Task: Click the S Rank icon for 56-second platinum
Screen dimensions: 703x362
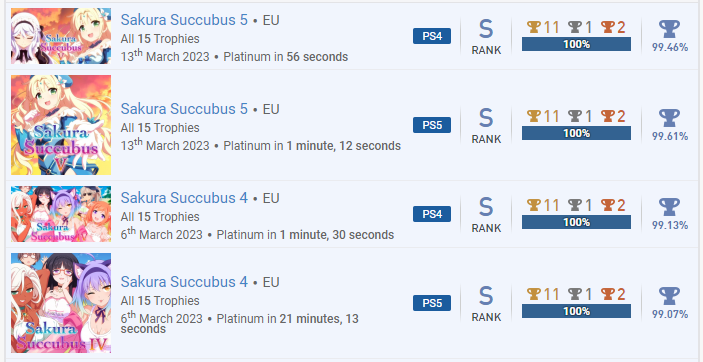Action: pyautogui.click(x=486, y=29)
